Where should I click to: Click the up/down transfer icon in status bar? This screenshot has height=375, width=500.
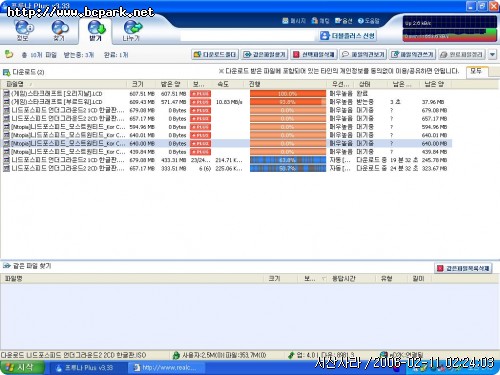[291, 355]
